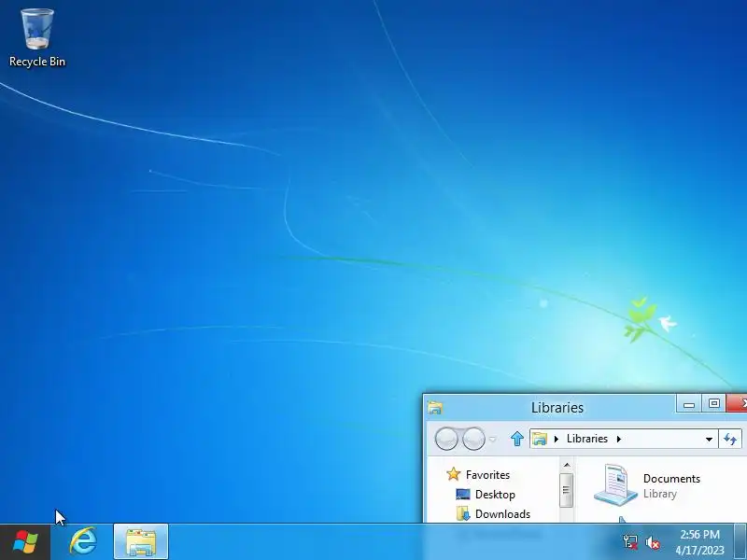
Task: Open the muted volume tray icon
Action: click(x=652, y=542)
